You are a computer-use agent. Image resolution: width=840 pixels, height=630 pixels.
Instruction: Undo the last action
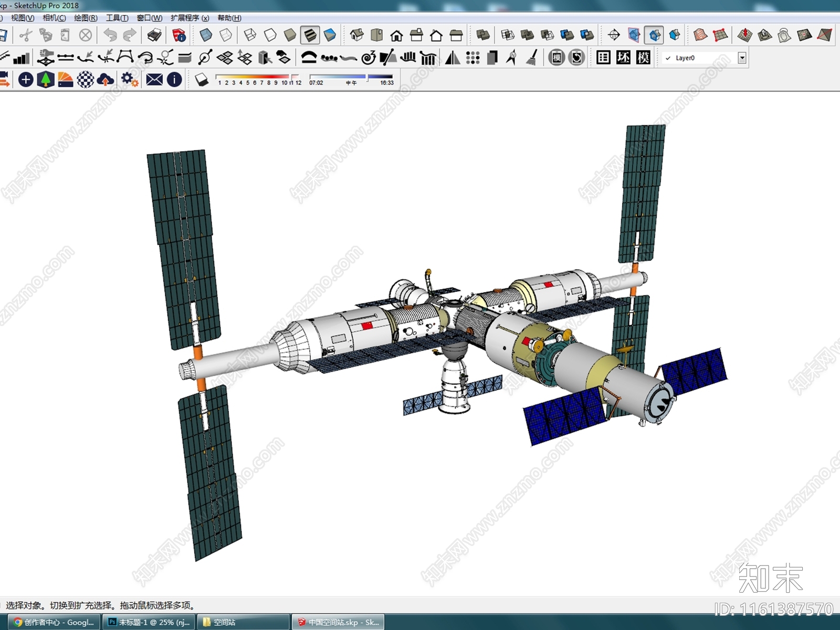(x=110, y=36)
